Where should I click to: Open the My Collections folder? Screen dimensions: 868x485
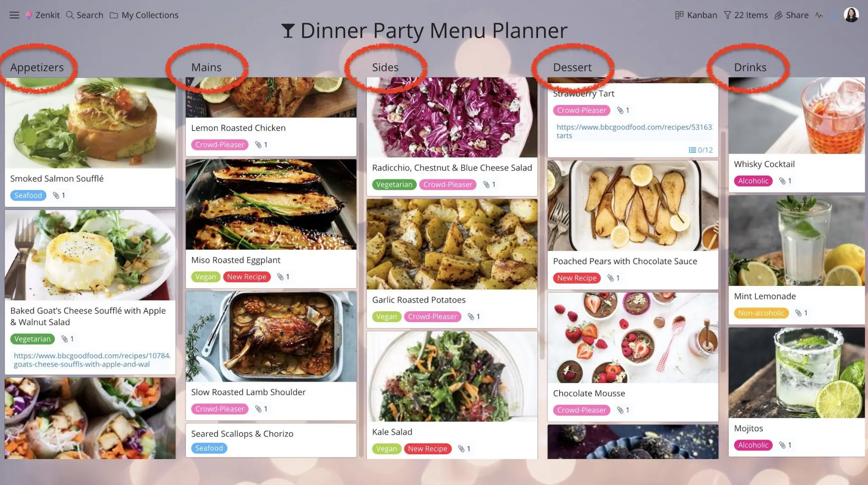click(144, 15)
